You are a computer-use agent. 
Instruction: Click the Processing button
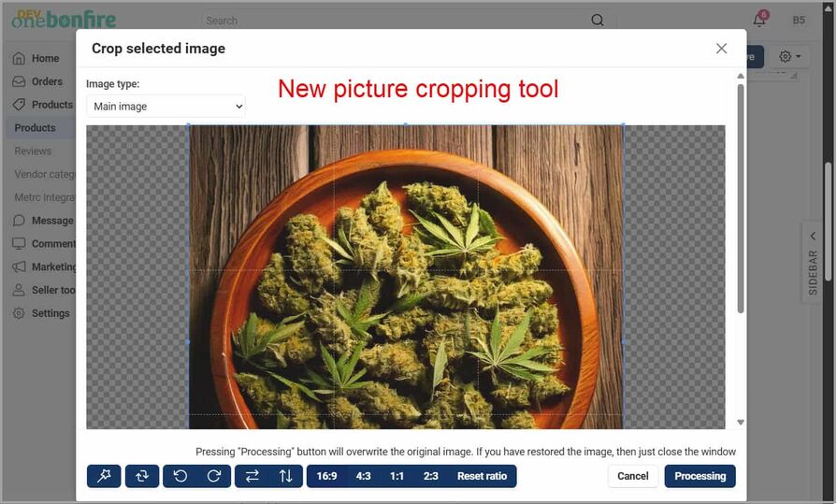(700, 476)
